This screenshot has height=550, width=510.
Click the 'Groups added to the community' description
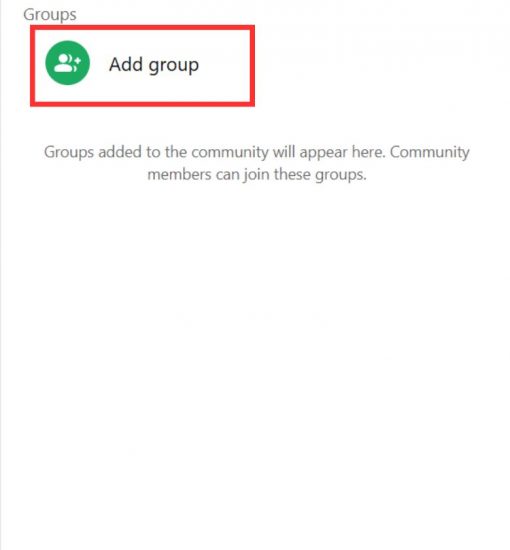click(256, 163)
